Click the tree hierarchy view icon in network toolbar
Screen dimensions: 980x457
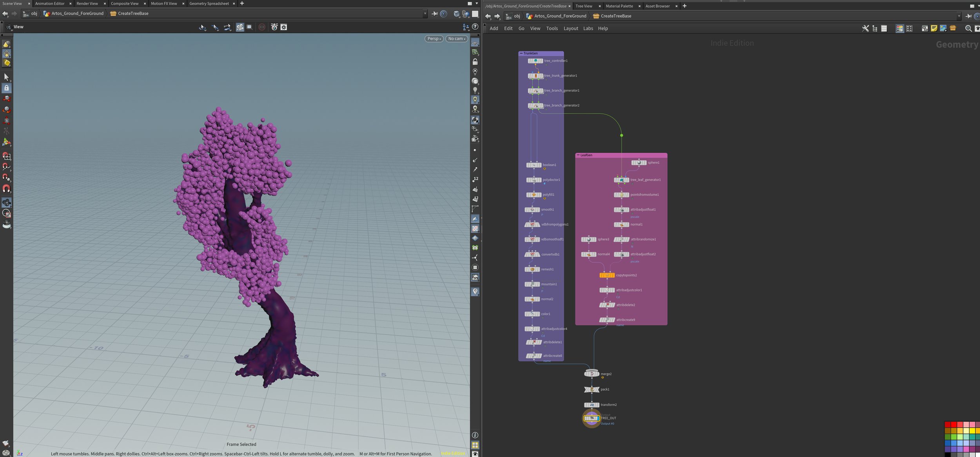[875, 28]
